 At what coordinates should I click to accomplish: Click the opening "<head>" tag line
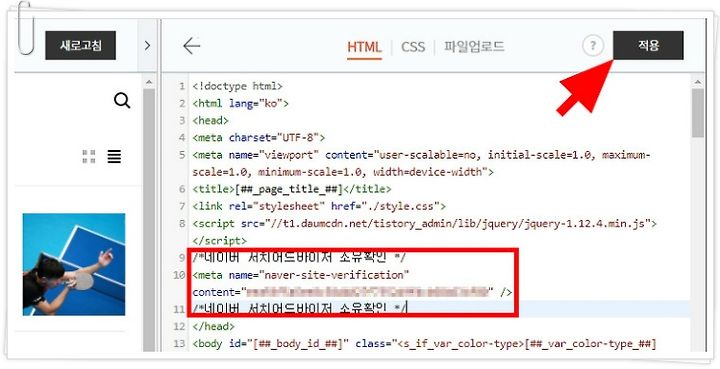tap(210, 120)
